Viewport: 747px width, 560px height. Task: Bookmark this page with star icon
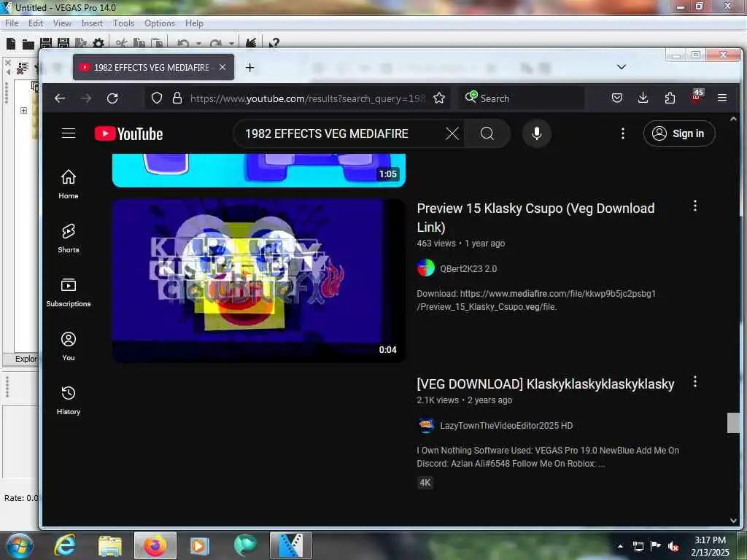pyautogui.click(x=438, y=98)
